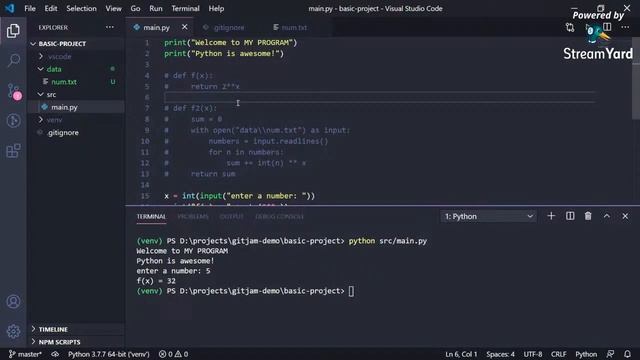
Task: Select the DEBUG CONSOLE panel tab
Action: click(x=280, y=216)
